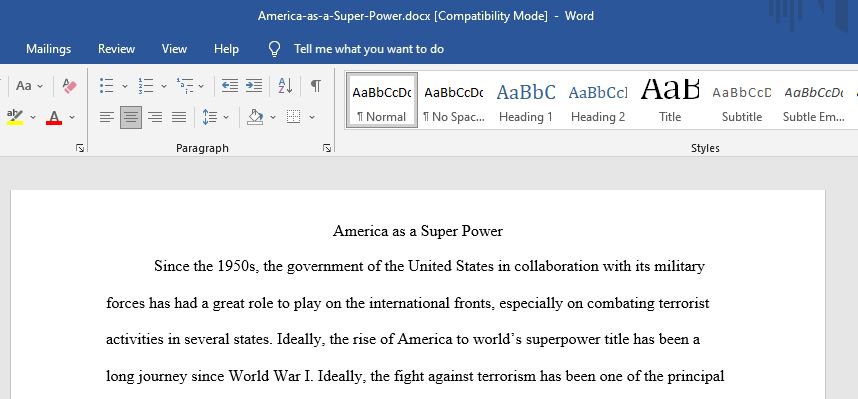Image resolution: width=858 pixels, height=399 pixels.
Task: Apply the Title style
Action: coord(670,100)
